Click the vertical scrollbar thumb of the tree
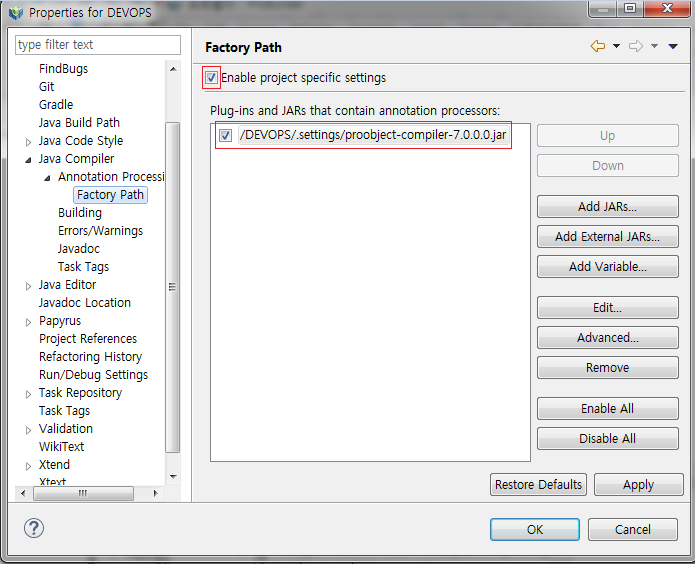The height and width of the screenshot is (564, 695). pyautogui.click(x=172, y=287)
